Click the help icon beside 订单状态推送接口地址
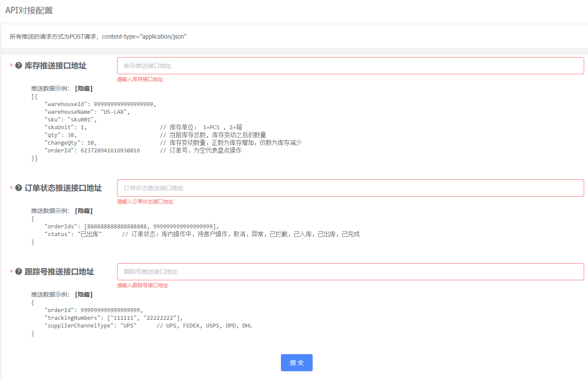This screenshot has height=379, width=588. 18,188
